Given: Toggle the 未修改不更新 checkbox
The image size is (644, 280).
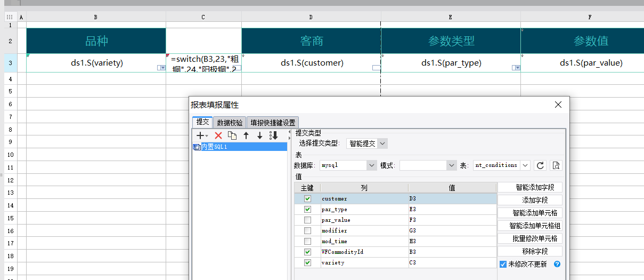Looking at the screenshot, I should coord(503,264).
